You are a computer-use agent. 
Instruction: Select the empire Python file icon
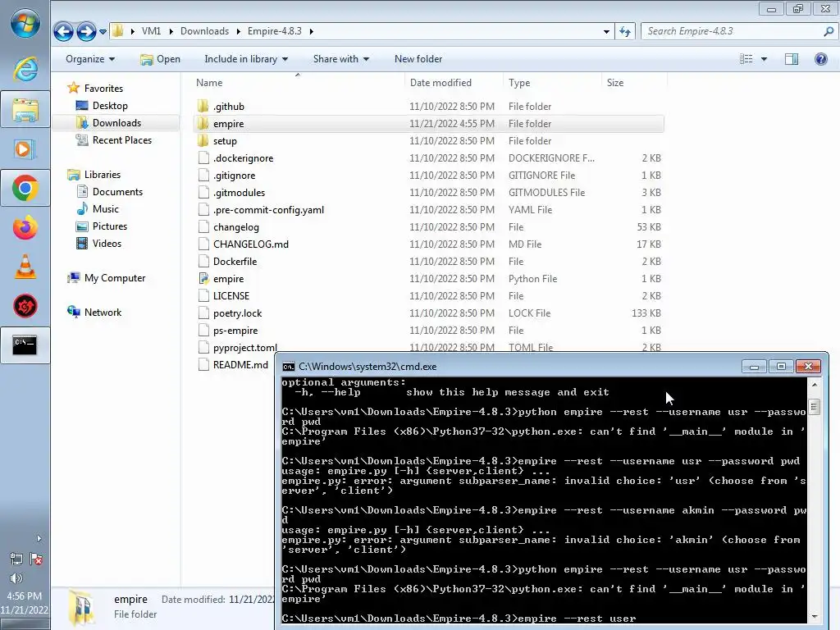(x=203, y=279)
